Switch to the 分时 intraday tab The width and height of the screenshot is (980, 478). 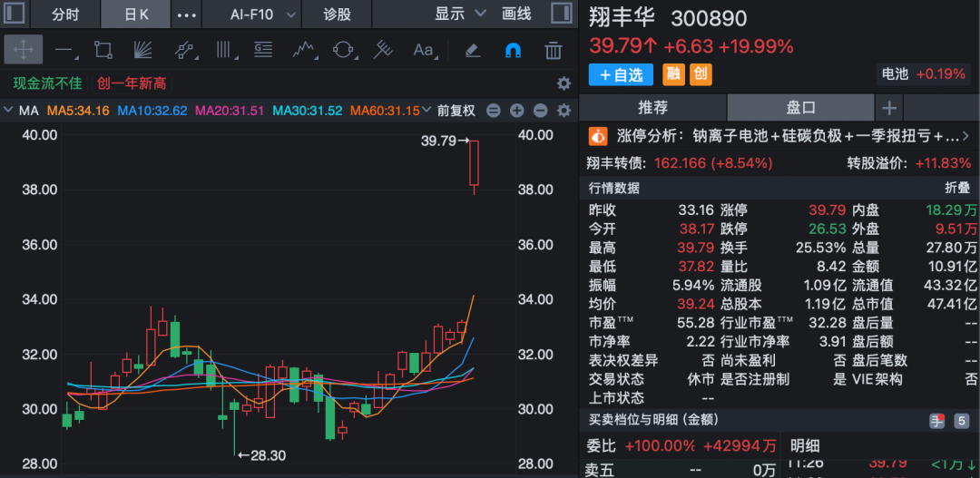pyautogui.click(x=65, y=15)
